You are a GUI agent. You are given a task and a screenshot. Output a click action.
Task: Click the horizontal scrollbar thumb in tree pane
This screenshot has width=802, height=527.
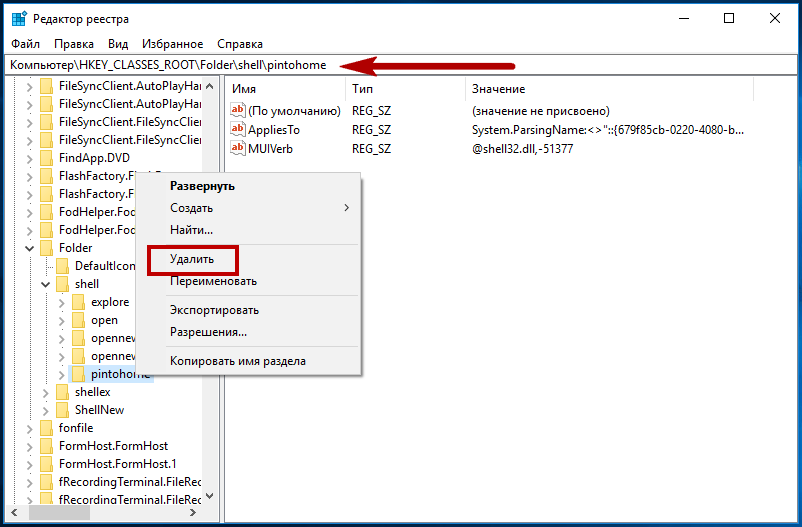tap(59, 512)
